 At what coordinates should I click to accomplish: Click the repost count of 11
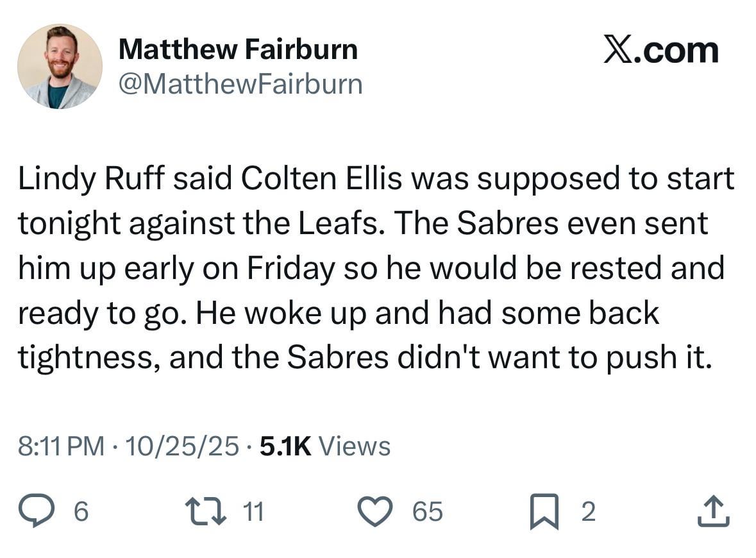tap(254, 512)
